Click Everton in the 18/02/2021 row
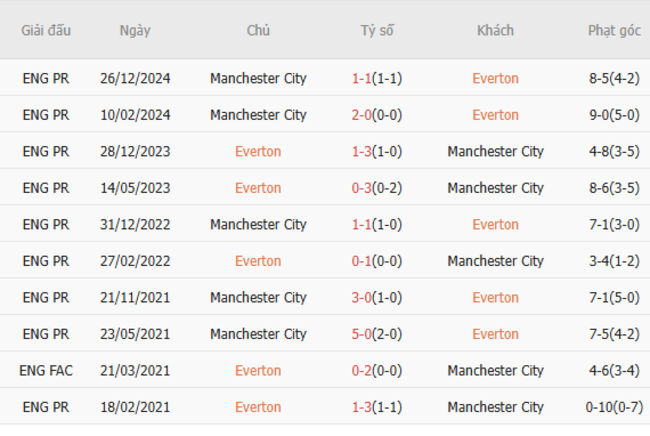The image size is (650, 436). (x=258, y=407)
